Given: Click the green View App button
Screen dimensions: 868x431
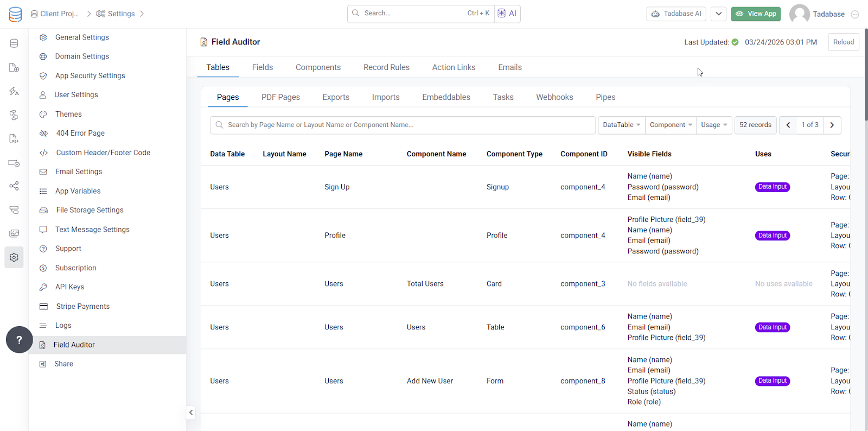Looking at the screenshot, I should coord(756,14).
